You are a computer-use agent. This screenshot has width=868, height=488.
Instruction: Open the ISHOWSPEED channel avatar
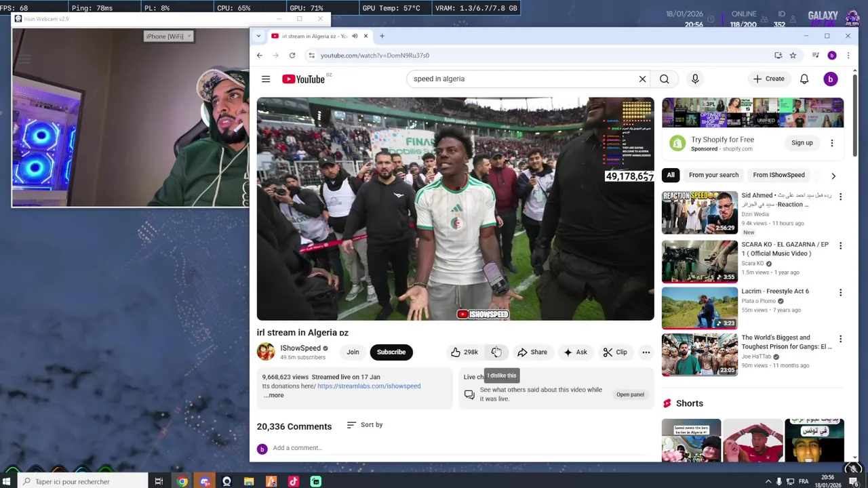[x=266, y=352]
